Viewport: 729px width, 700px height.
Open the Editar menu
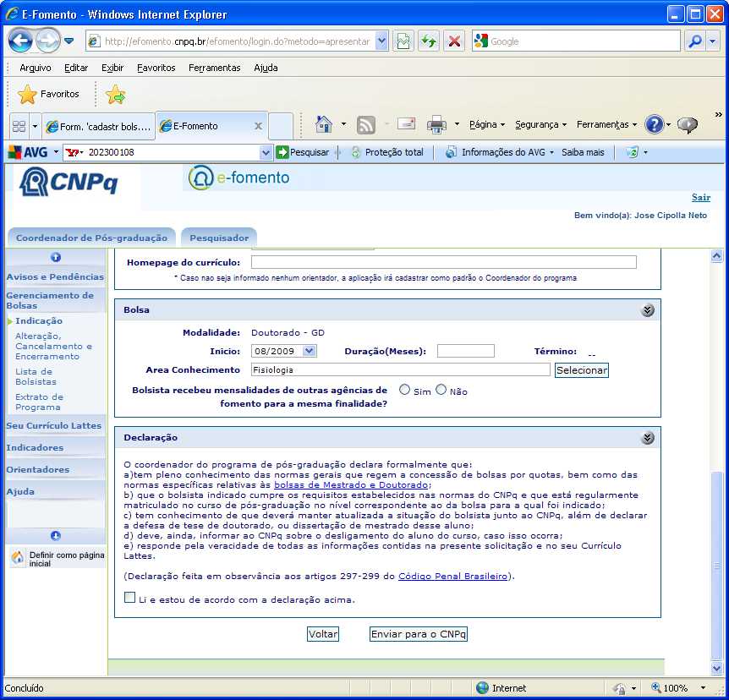(x=76, y=68)
